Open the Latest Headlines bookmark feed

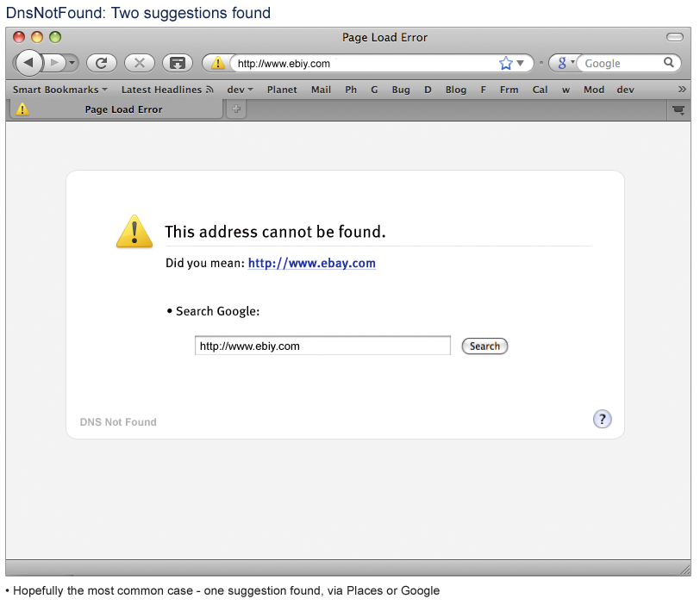(166, 90)
